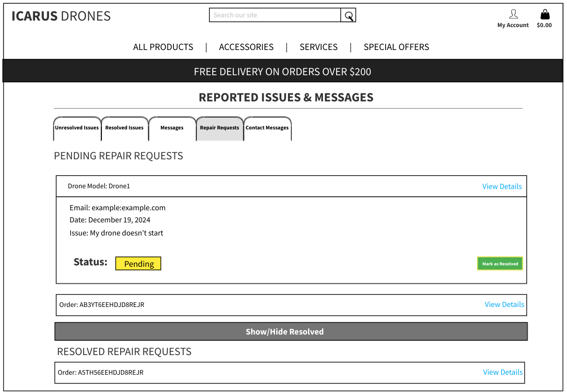The width and height of the screenshot is (567, 392).
Task: Click the free delivery promo banner
Action: pyautogui.click(x=283, y=71)
